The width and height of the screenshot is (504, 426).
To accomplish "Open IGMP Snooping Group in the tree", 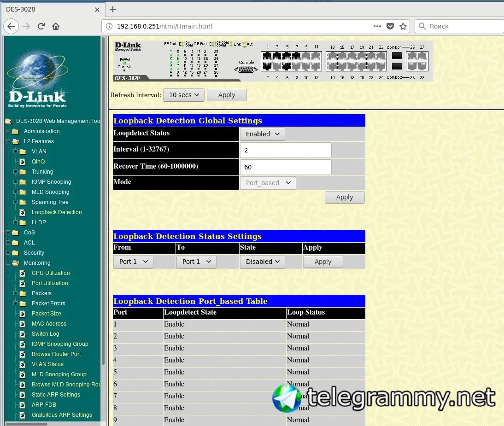I will pyautogui.click(x=60, y=344).
